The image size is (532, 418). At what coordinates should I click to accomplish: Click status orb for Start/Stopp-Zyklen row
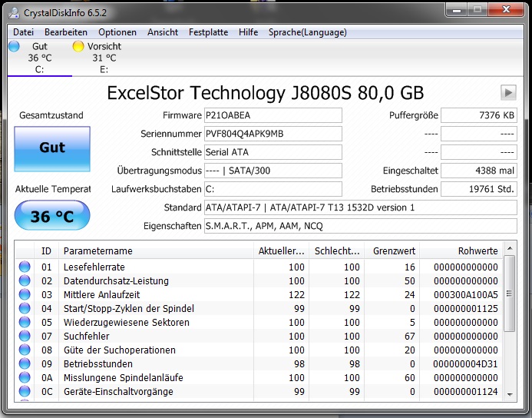click(x=25, y=308)
